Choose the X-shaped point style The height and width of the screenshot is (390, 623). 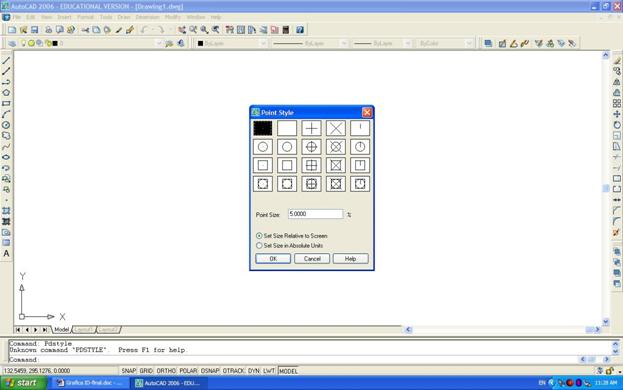coord(336,128)
